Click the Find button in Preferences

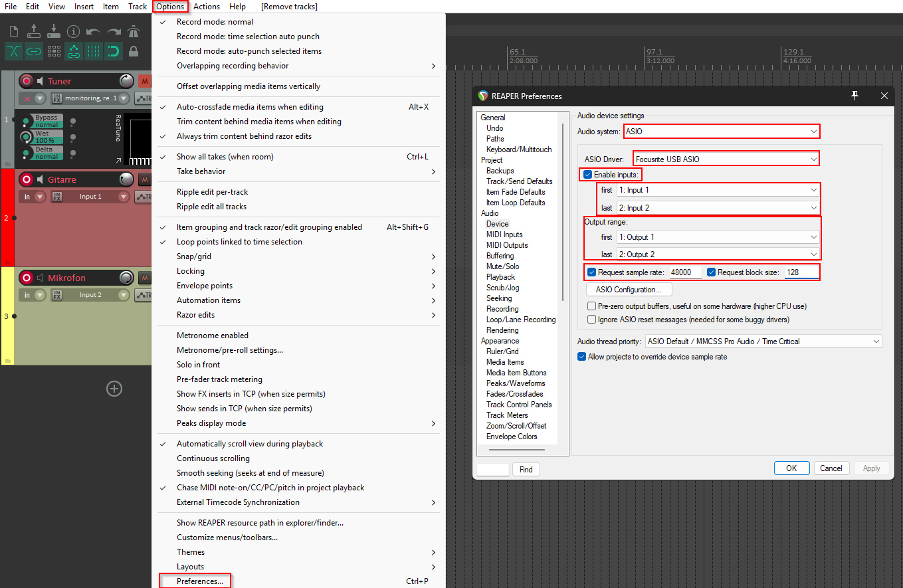pyautogui.click(x=526, y=470)
